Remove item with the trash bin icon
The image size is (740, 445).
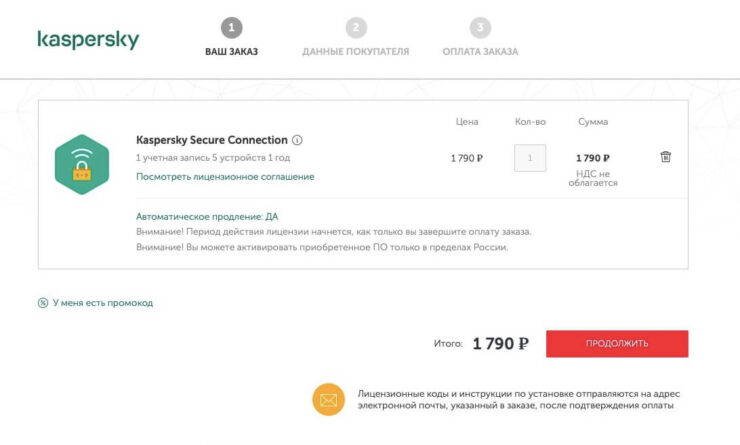tap(666, 157)
